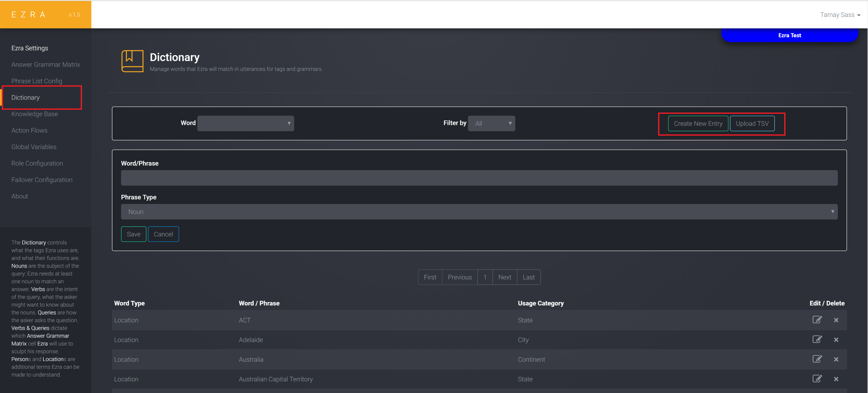
Task: Expand the Phrase Type Noun dropdown
Action: 479,212
